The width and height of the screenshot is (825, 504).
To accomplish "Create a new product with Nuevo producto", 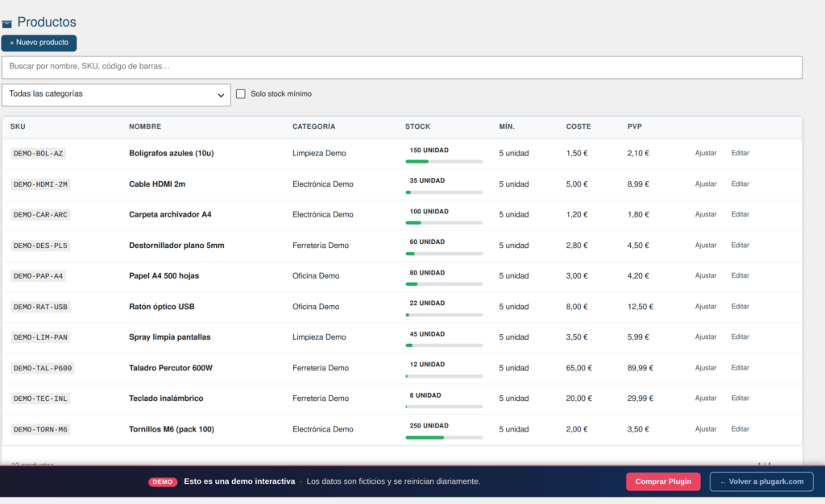I will (x=39, y=43).
